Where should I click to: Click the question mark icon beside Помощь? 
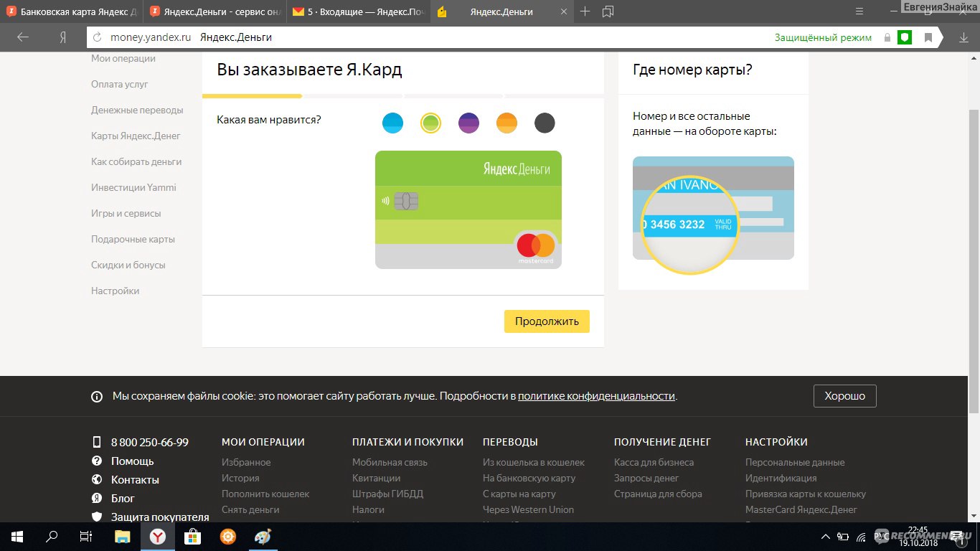coord(97,461)
